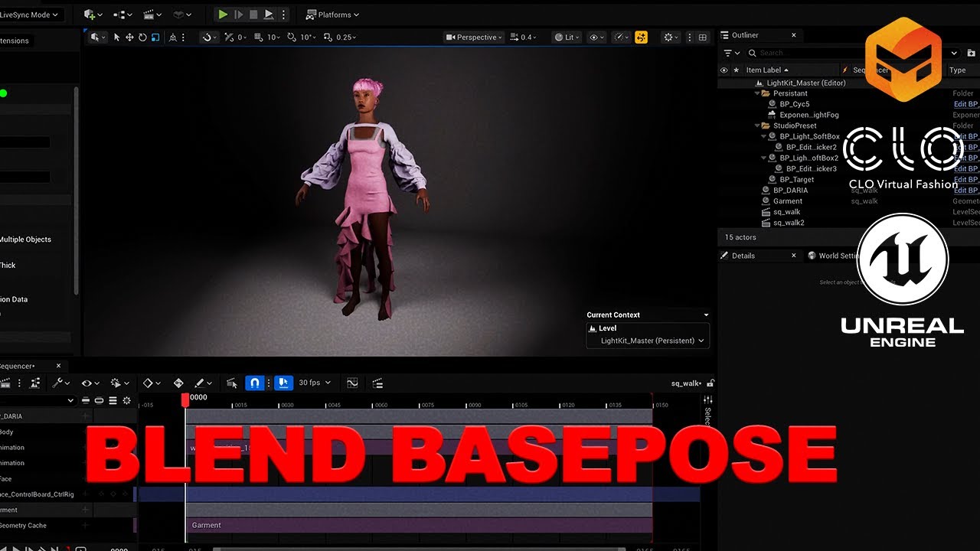
Task: Toggle the blue cursor icon beside snapping
Action: [283, 383]
